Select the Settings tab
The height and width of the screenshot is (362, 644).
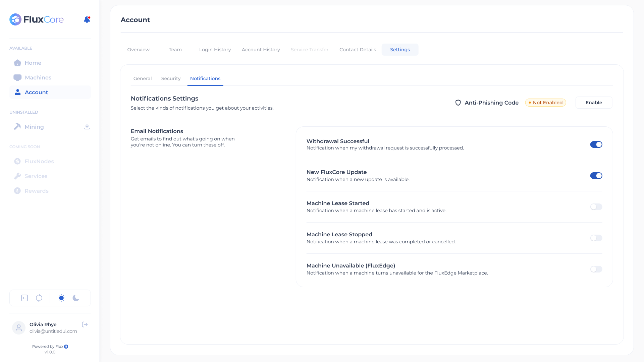pyautogui.click(x=400, y=50)
